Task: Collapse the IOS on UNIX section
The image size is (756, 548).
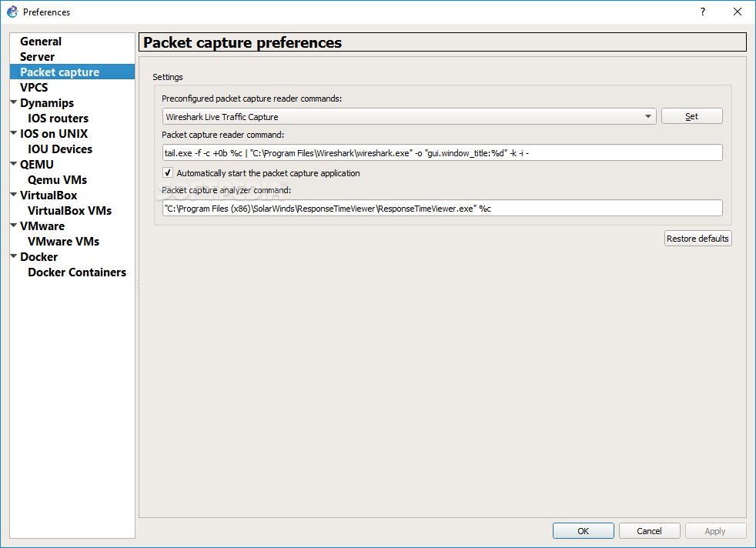Action: 14,133
